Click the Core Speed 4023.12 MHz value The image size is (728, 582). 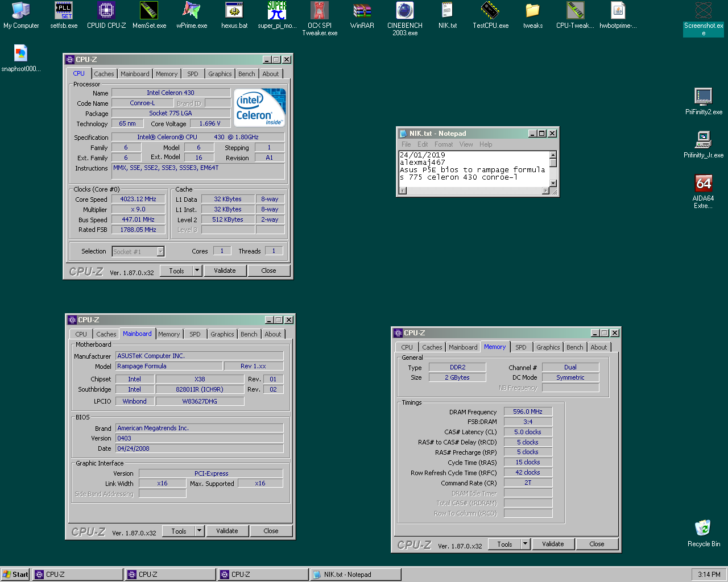point(138,199)
